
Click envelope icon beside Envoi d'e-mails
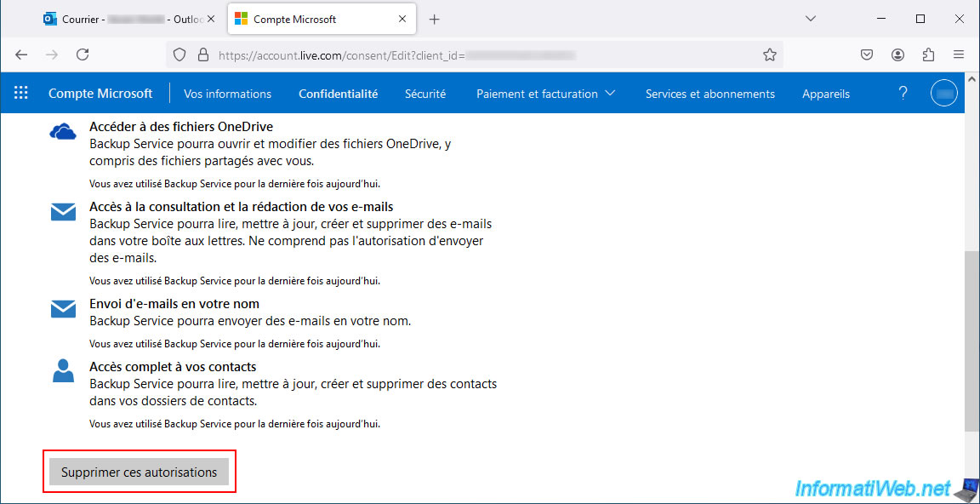pos(63,309)
